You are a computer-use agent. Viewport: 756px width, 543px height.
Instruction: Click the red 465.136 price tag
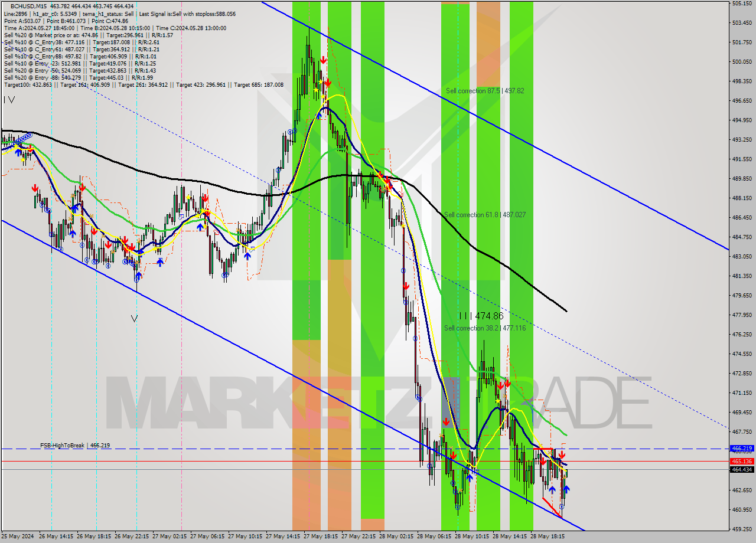(742, 461)
